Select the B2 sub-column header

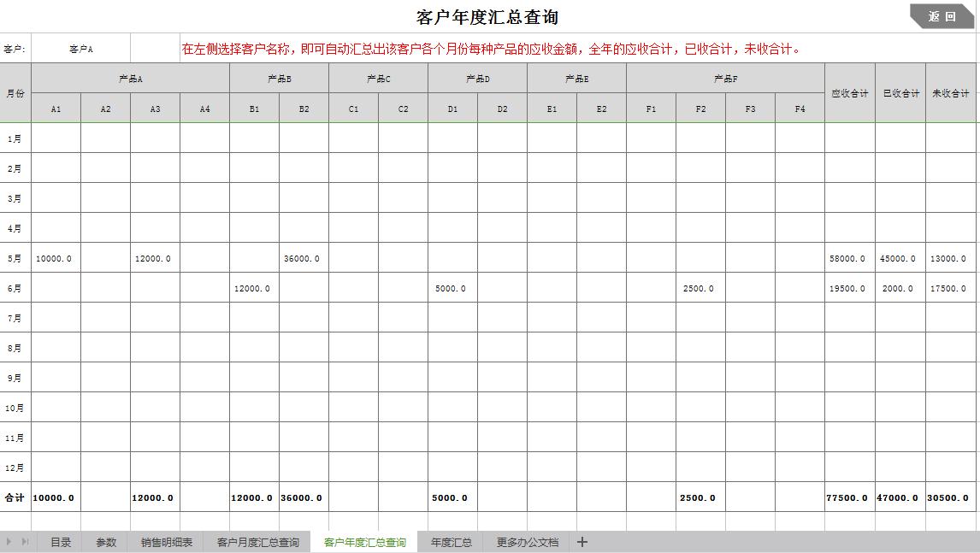click(304, 109)
